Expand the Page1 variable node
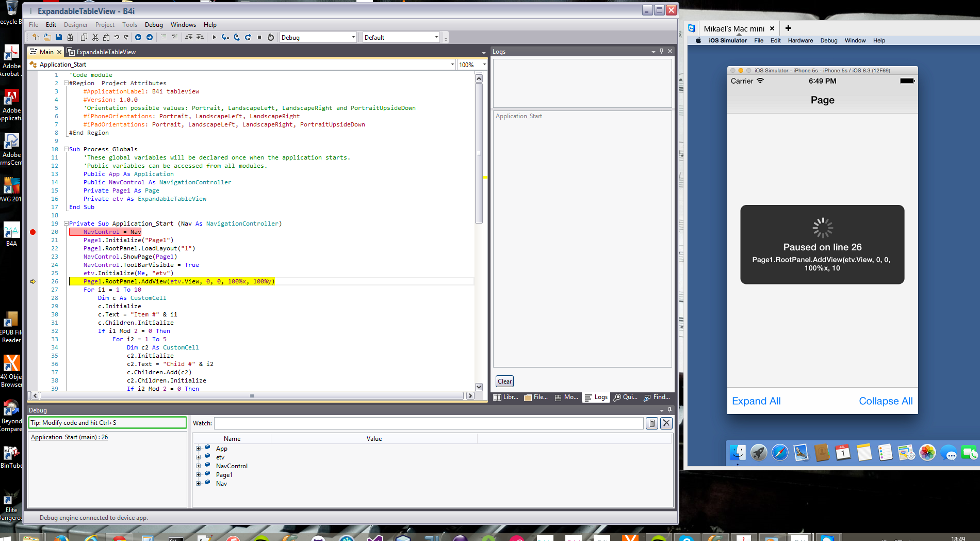The width and height of the screenshot is (980, 541). click(x=198, y=475)
